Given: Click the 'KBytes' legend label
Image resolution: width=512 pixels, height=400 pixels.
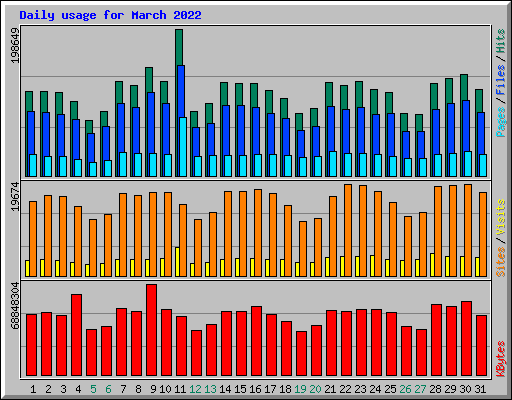Looking at the screenshot, I should tap(501, 359).
